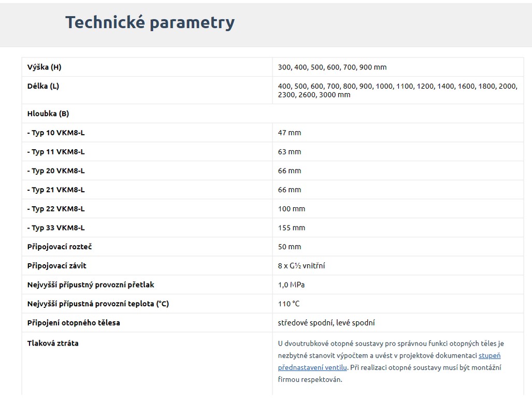532x398 pixels.
Task: Click the "Tlaková ztráta" row label
Action: pyautogui.click(x=53, y=343)
